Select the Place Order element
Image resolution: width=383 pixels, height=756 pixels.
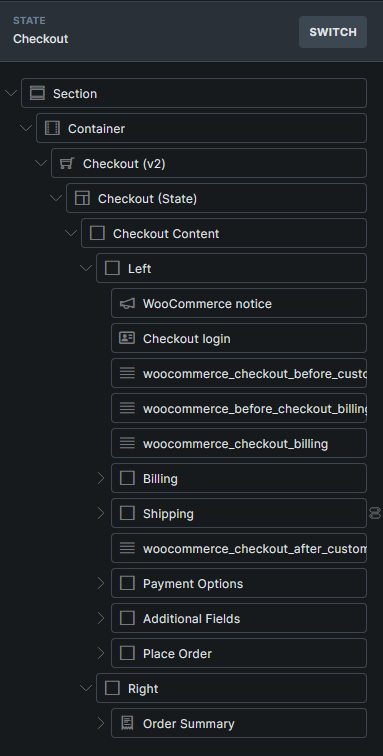(x=239, y=653)
